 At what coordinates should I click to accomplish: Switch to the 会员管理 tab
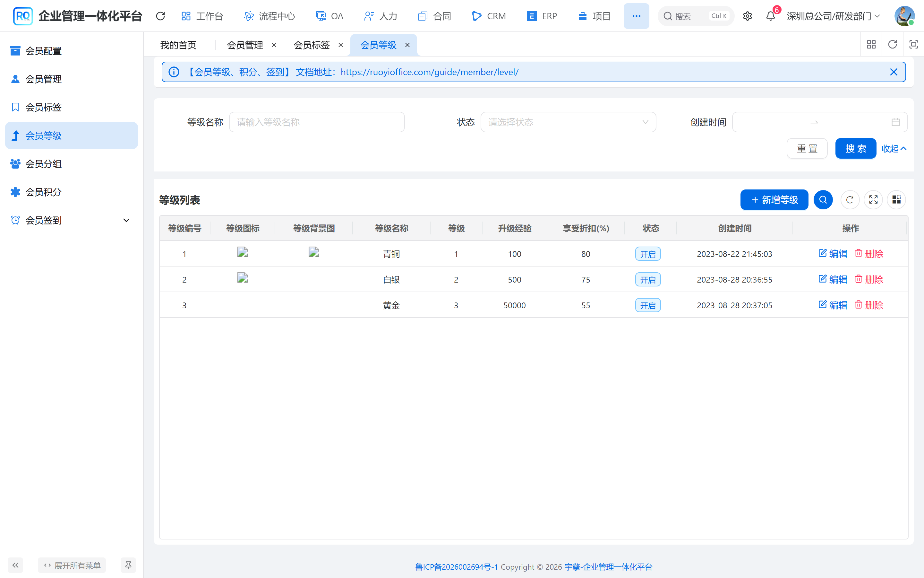point(245,45)
